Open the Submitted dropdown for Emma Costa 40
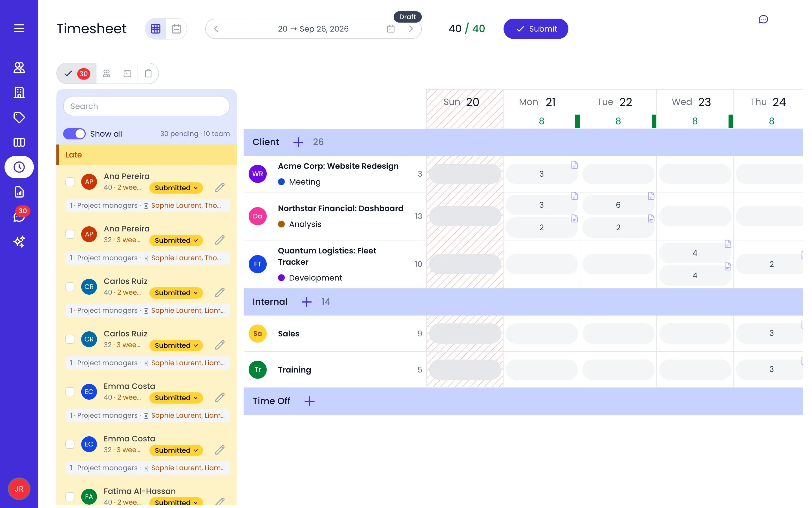 pos(176,398)
